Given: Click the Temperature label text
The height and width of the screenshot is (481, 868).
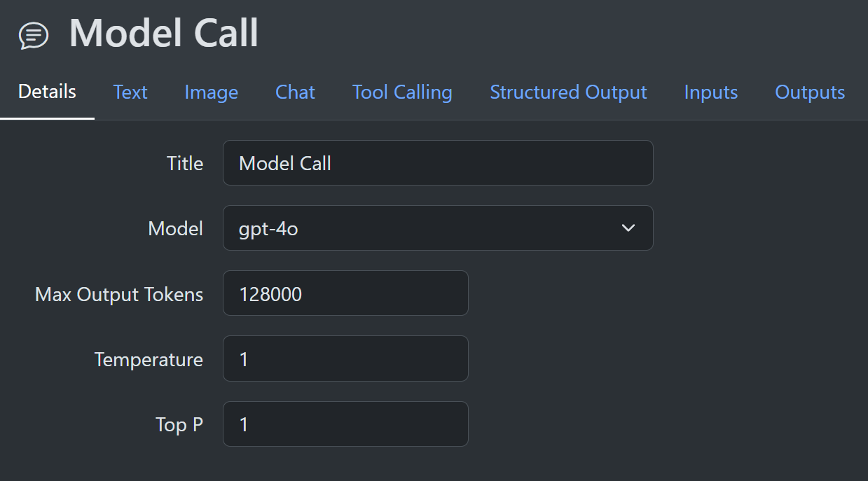Looking at the screenshot, I should 149,359.
